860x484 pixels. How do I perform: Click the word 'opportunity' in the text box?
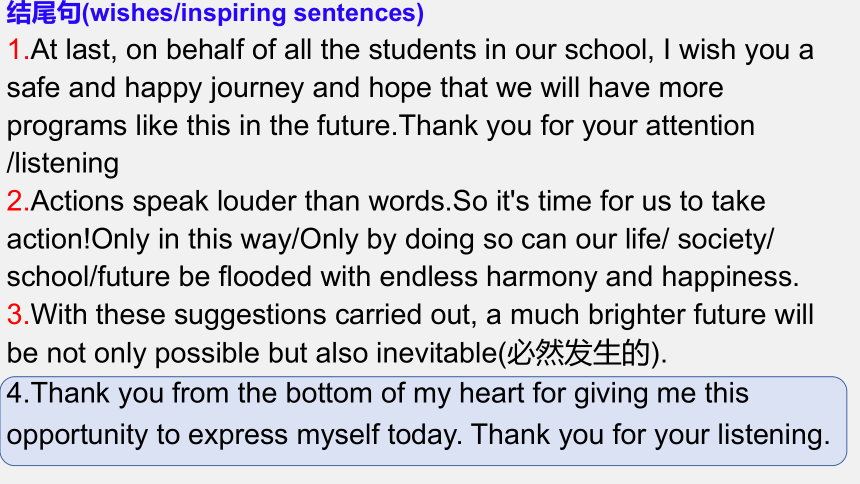coord(77,436)
